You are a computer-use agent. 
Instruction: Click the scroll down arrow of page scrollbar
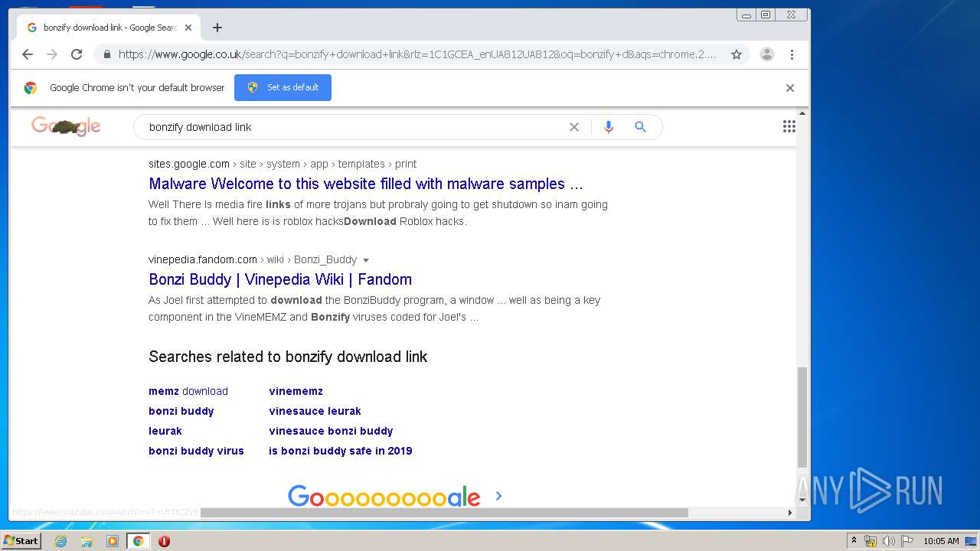point(802,500)
